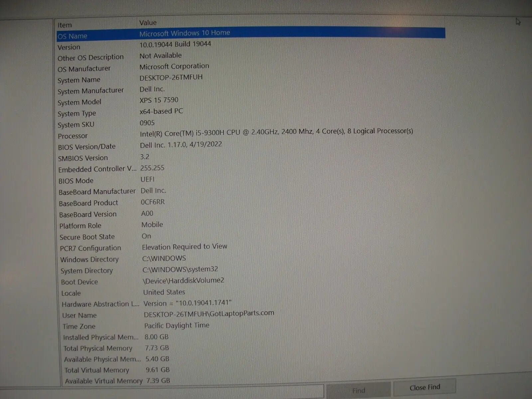Click the Intel Core i5-9300H processor value

click(x=276, y=132)
